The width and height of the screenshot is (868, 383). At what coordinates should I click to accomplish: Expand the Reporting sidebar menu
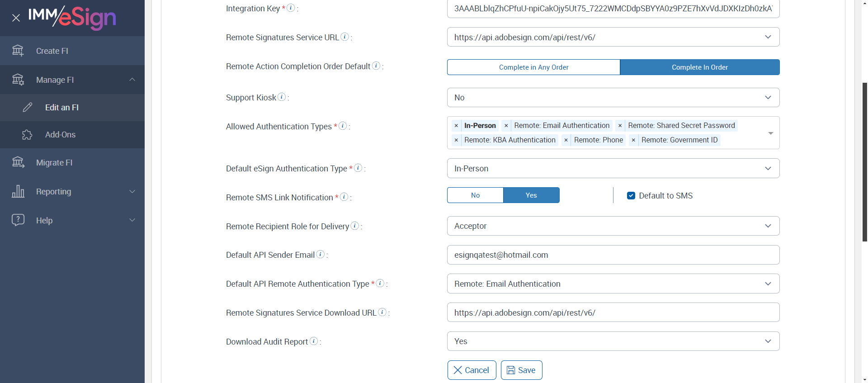(72, 192)
